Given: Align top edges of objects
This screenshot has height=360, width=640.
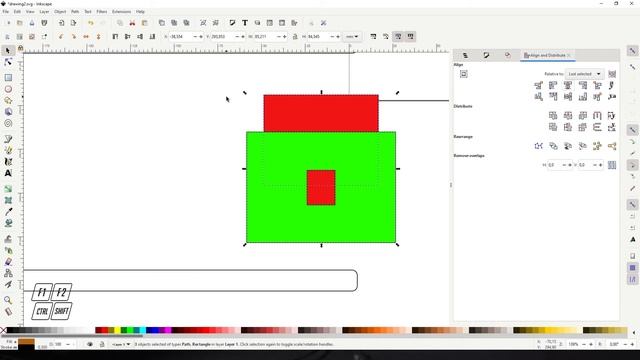Looking at the screenshot, I should coord(553,97).
